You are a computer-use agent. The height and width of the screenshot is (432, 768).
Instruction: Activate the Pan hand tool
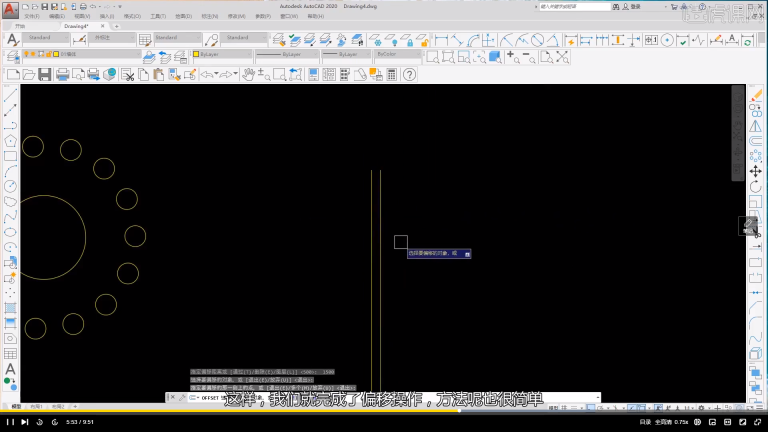pos(249,74)
